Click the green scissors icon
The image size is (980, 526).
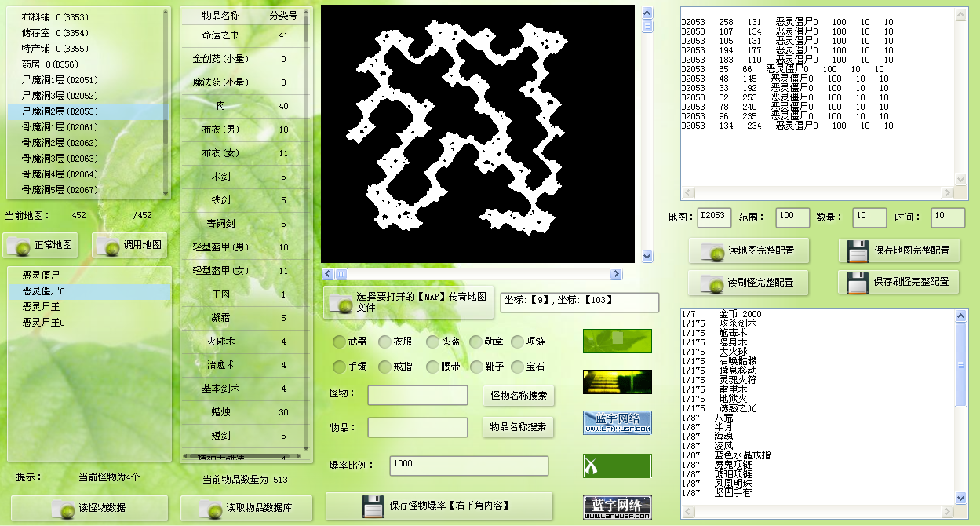pyautogui.click(x=618, y=466)
